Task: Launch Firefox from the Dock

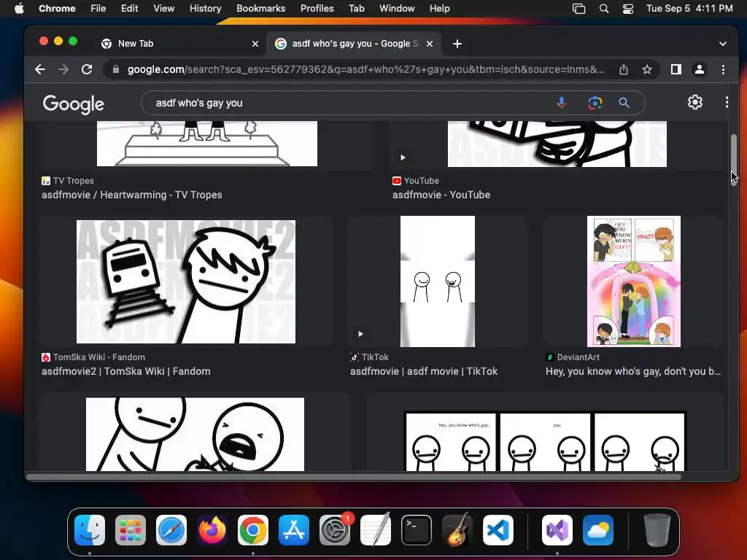Action: pos(212,530)
